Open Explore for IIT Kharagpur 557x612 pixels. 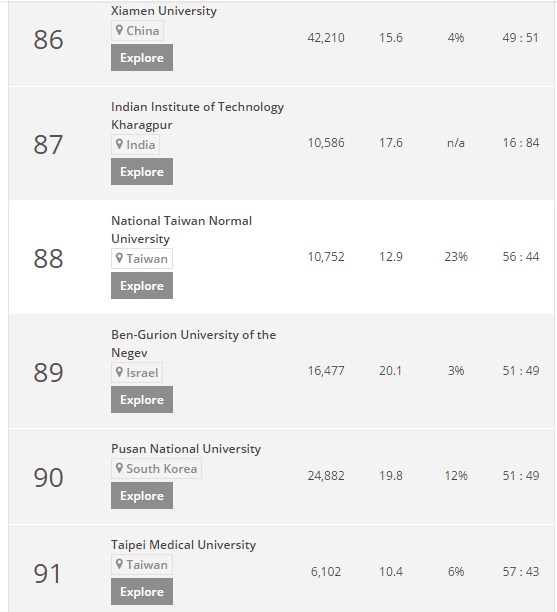point(142,171)
